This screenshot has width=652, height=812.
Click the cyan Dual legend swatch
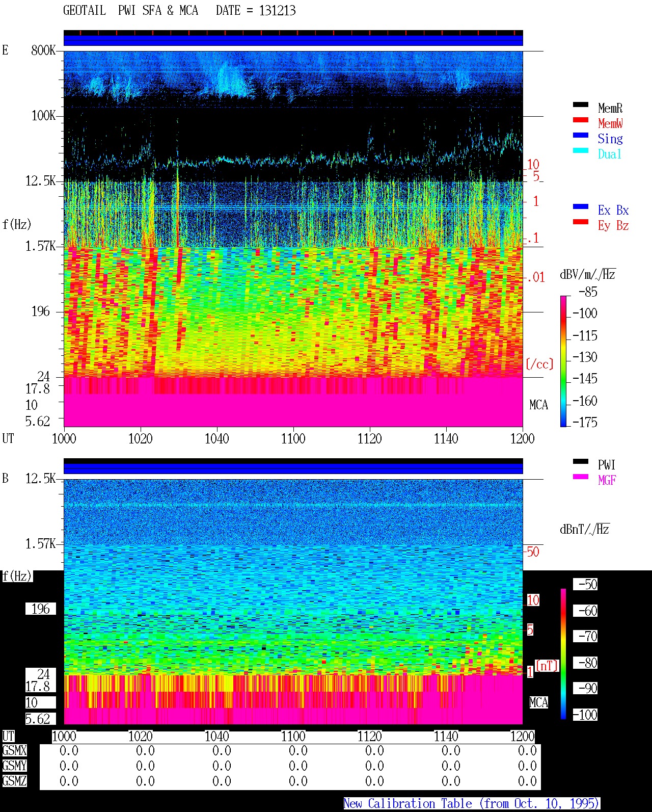581,151
